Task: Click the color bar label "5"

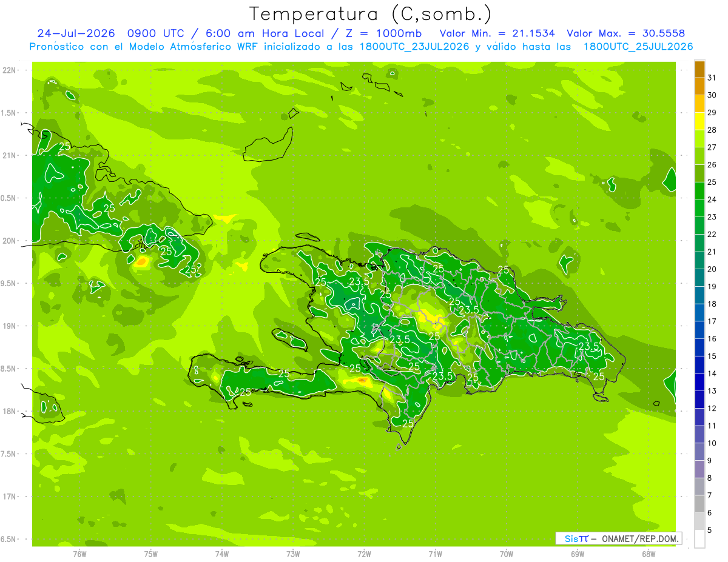Action: coord(710,530)
